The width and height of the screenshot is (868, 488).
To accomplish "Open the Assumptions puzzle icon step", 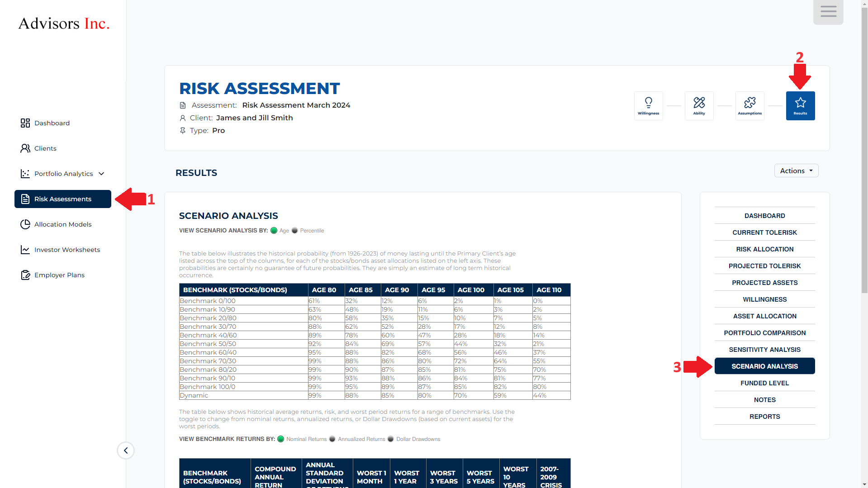I will point(749,105).
